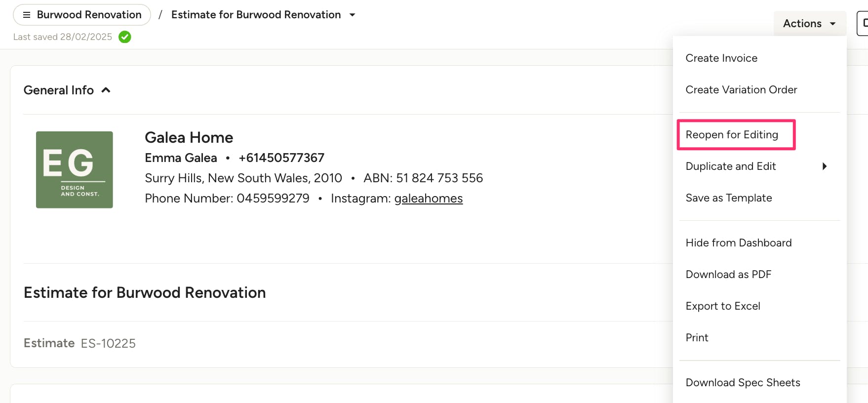
Task: Select Reopen for Editing
Action: pos(732,135)
